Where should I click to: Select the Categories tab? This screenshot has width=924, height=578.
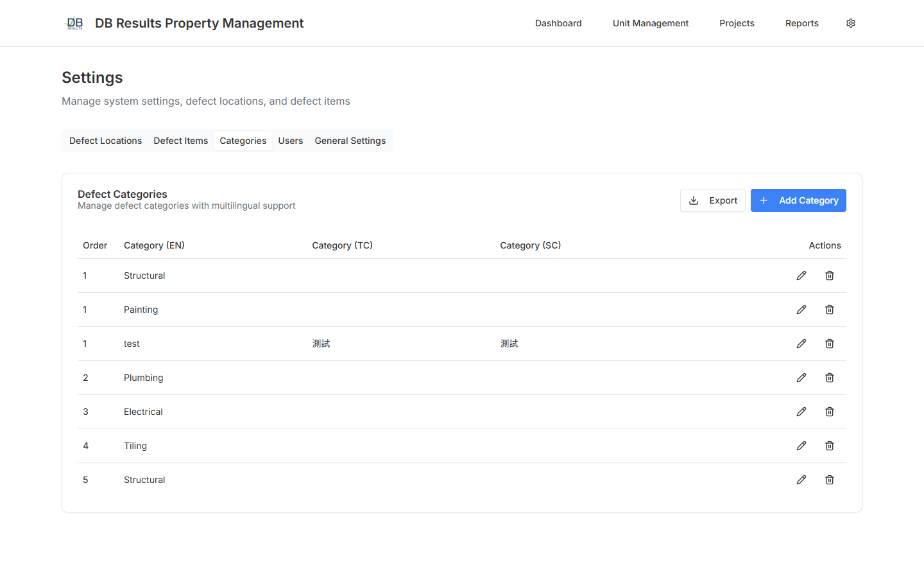pos(243,141)
